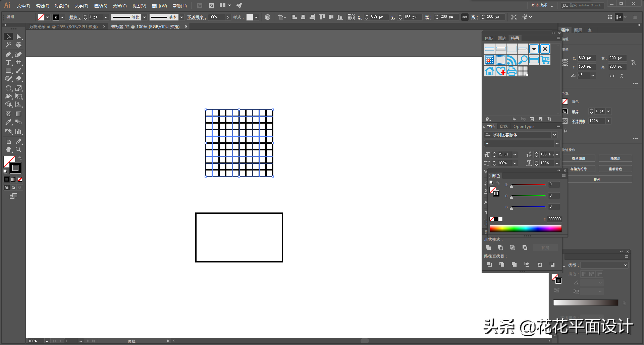Click the new symbol icon

541,119
